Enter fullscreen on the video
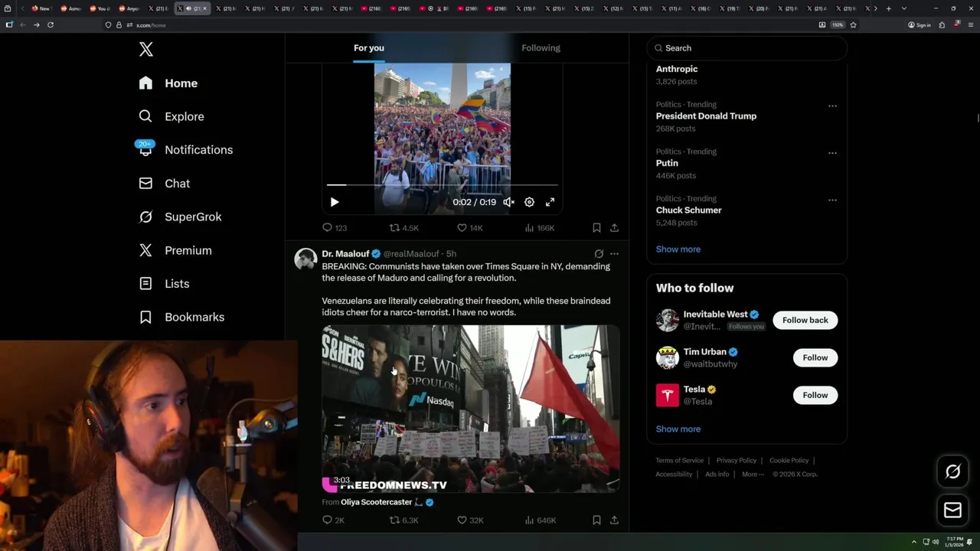Screen dimensions: 980x551 coord(550,202)
